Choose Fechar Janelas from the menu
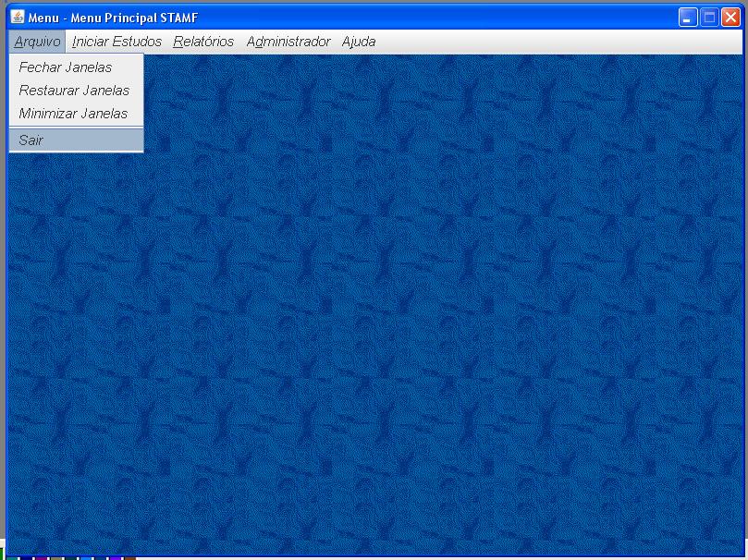The width and height of the screenshot is (748, 560). [77, 67]
